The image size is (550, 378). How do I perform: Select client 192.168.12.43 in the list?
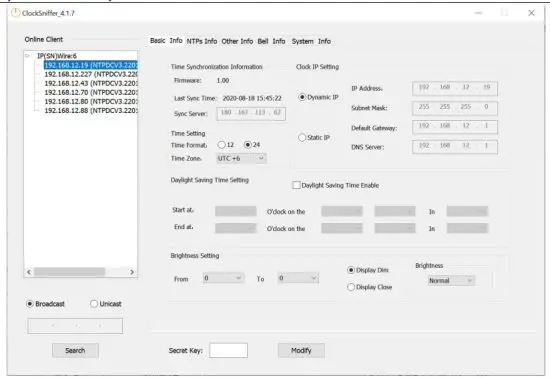(91, 83)
